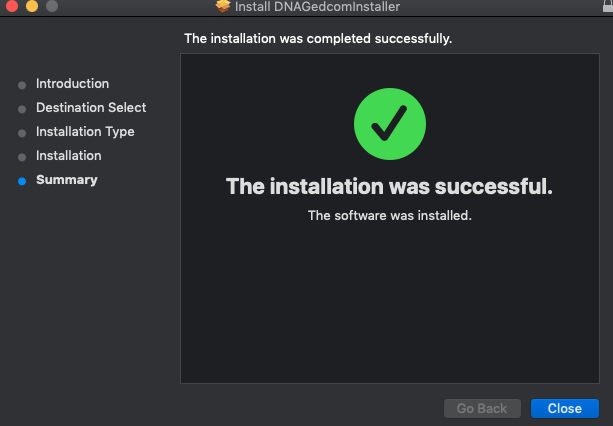This screenshot has height=426, width=613.
Task: Click the gray zoom window button
Action: [51, 6]
